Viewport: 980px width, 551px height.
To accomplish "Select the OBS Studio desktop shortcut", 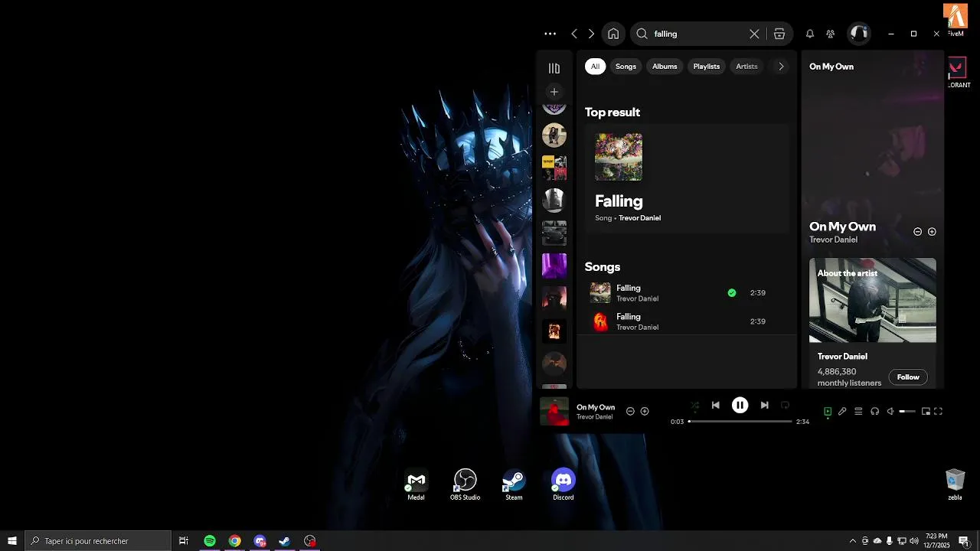I will pos(465,484).
